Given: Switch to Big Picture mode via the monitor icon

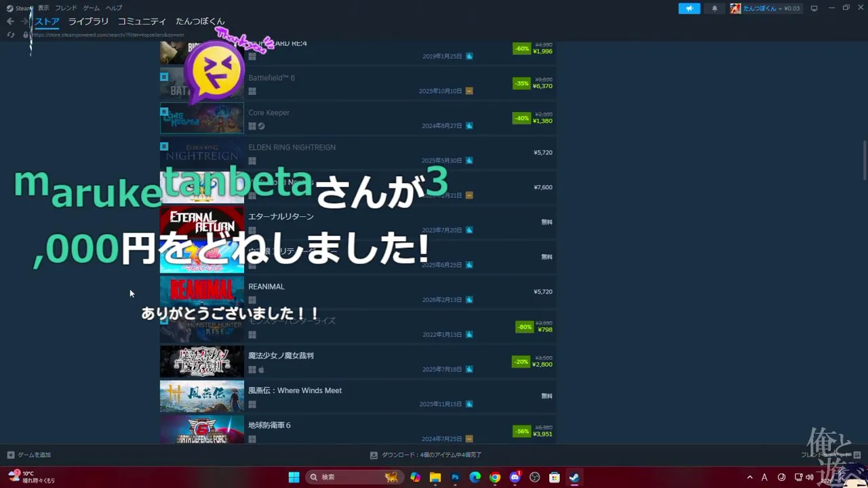Looking at the screenshot, I should coord(814,8).
